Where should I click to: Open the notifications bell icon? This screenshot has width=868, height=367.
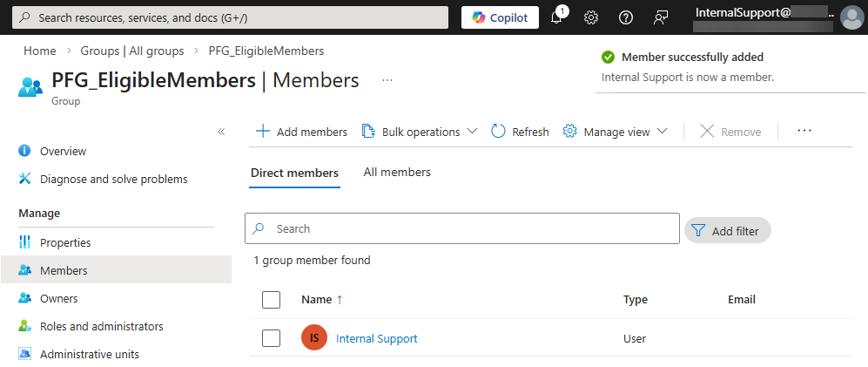point(557,17)
